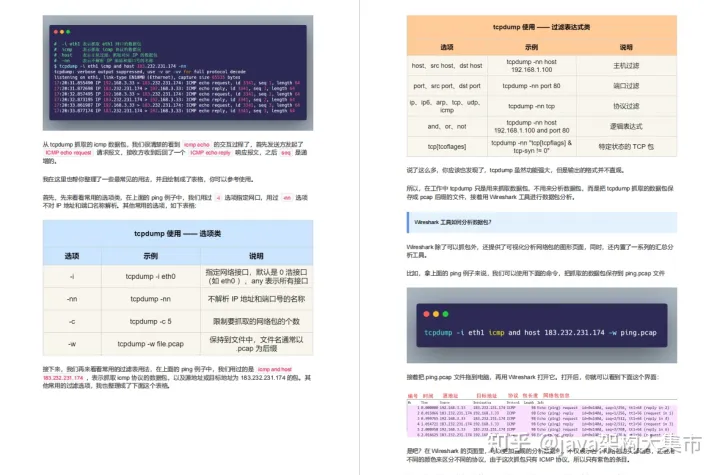Click the 'tcpdump -c 5' example cell
Screen dimensions: 720x475
point(151,322)
